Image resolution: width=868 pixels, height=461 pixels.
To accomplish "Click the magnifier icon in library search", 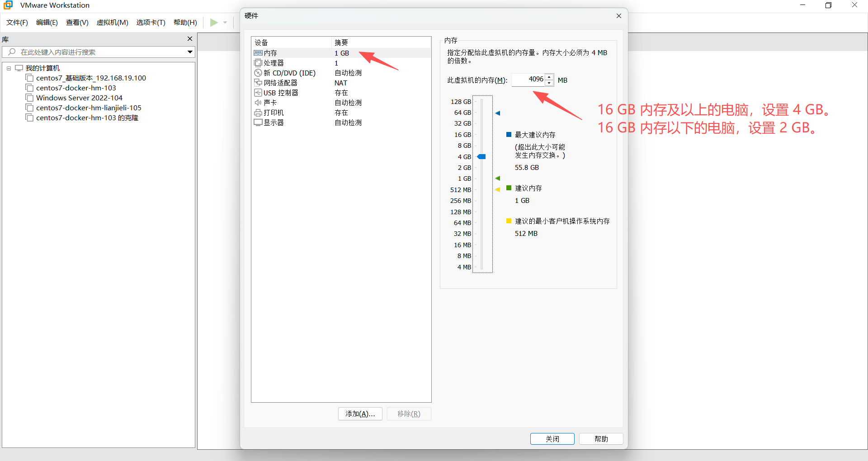I will [12, 52].
